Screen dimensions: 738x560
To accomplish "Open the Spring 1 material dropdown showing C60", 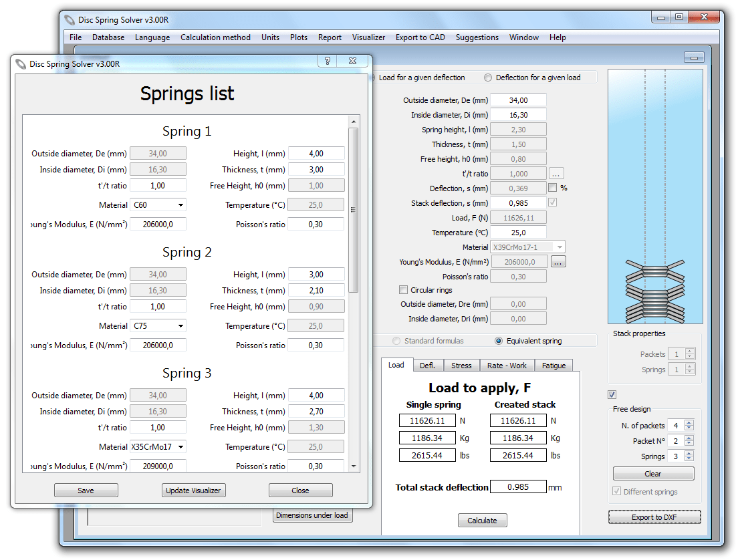I will coord(179,204).
